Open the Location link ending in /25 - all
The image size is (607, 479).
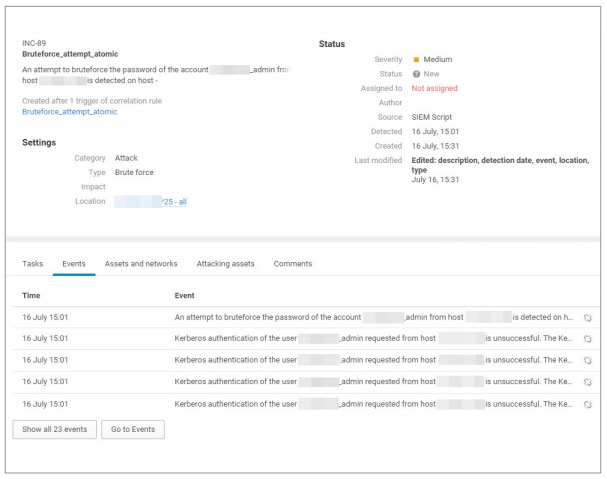151,202
